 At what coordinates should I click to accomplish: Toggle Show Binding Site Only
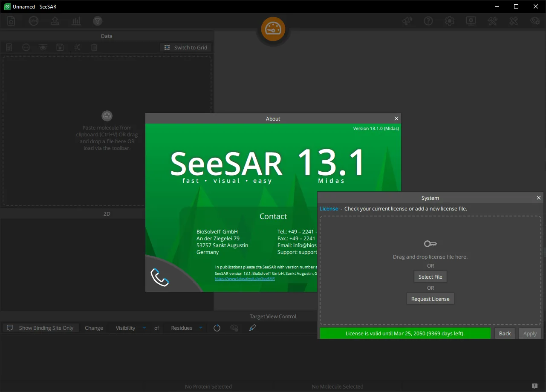click(41, 328)
